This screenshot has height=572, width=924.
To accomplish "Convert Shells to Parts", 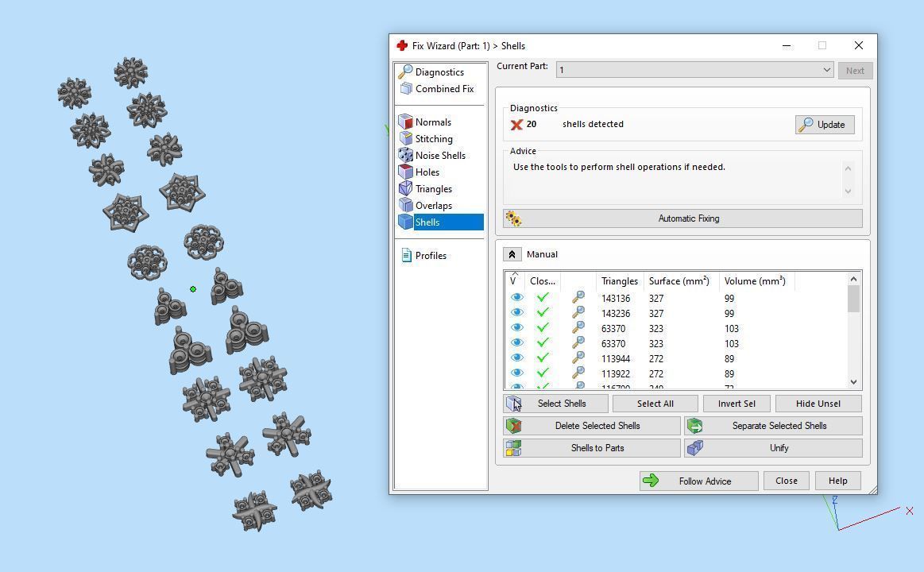I will coord(592,448).
